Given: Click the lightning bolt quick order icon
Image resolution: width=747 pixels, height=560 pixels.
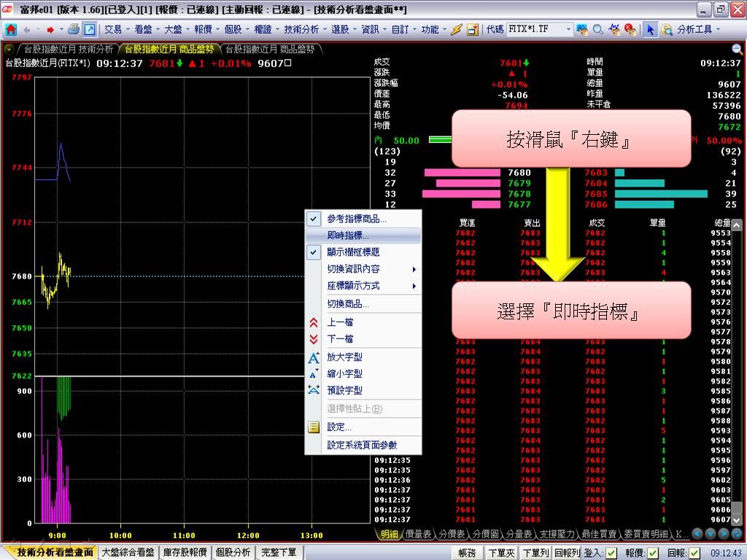Looking at the screenshot, I should click(457, 29).
